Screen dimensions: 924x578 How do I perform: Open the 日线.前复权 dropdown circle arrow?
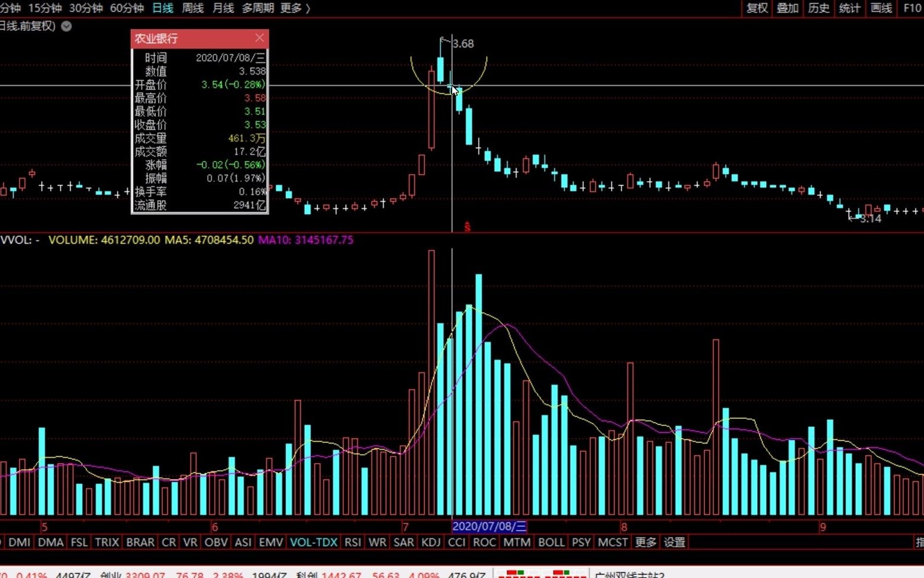(66, 26)
